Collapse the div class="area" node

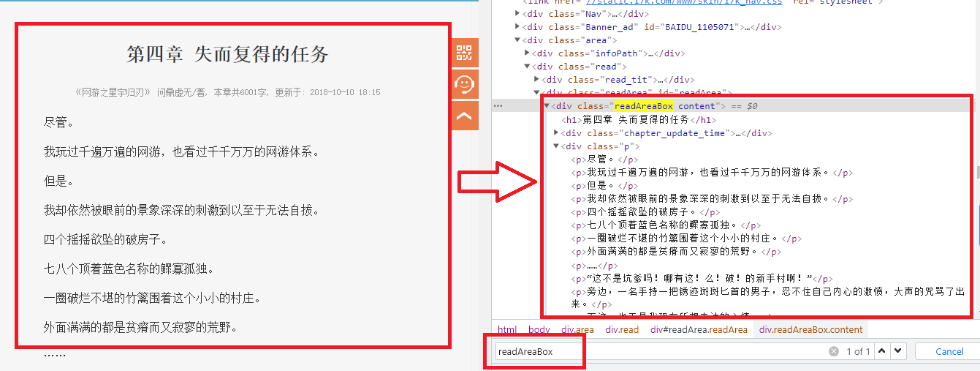517,40
